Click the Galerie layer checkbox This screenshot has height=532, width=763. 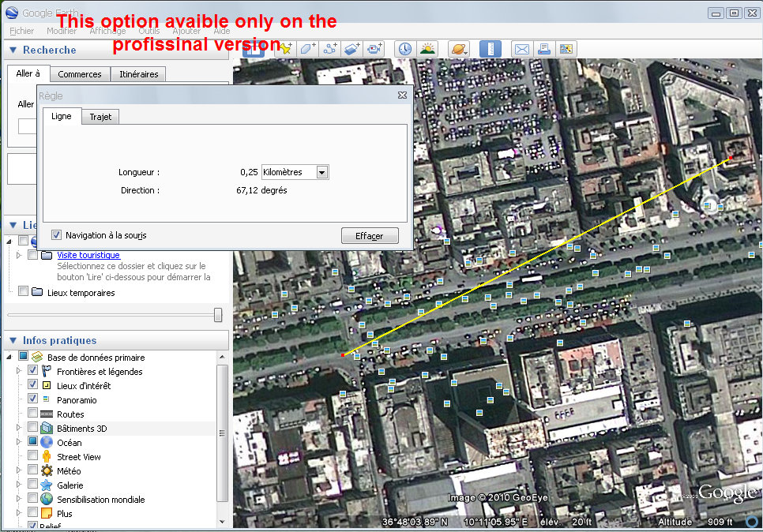[x=32, y=484]
